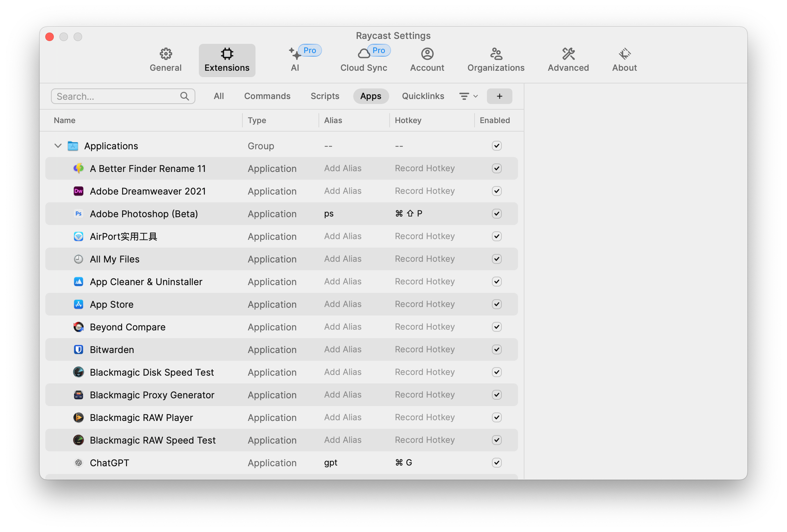Click Blackmagic Disk Speed Test icon
This screenshot has height=532, width=787.
coord(78,372)
